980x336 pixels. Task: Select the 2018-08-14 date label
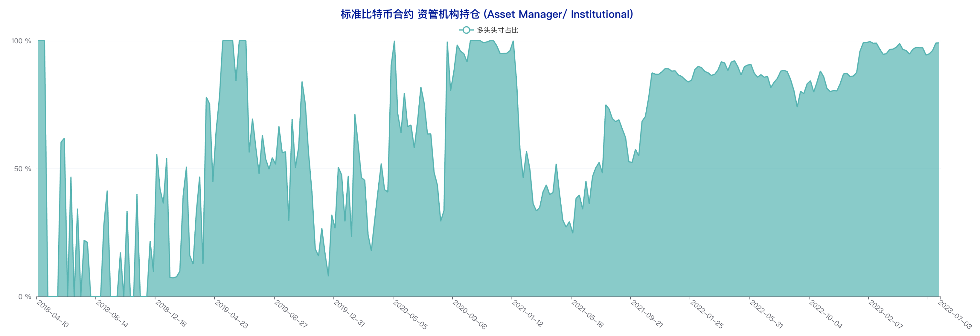pyautogui.click(x=112, y=314)
